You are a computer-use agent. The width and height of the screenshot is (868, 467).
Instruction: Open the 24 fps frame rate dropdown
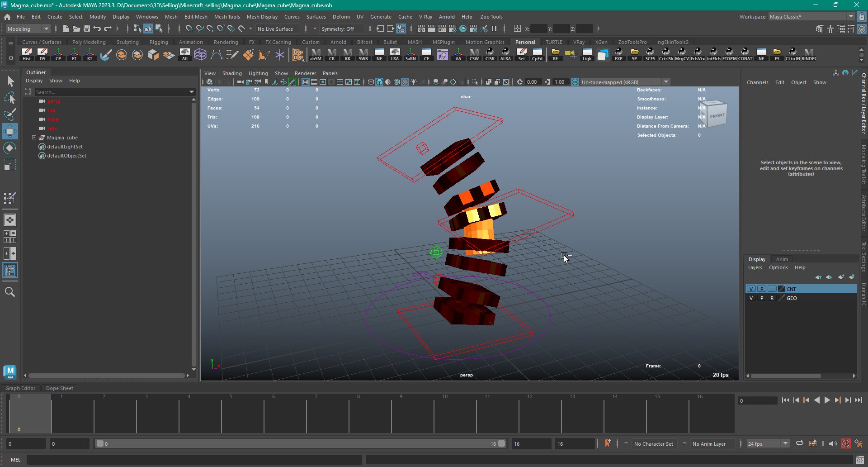pyautogui.click(x=767, y=443)
